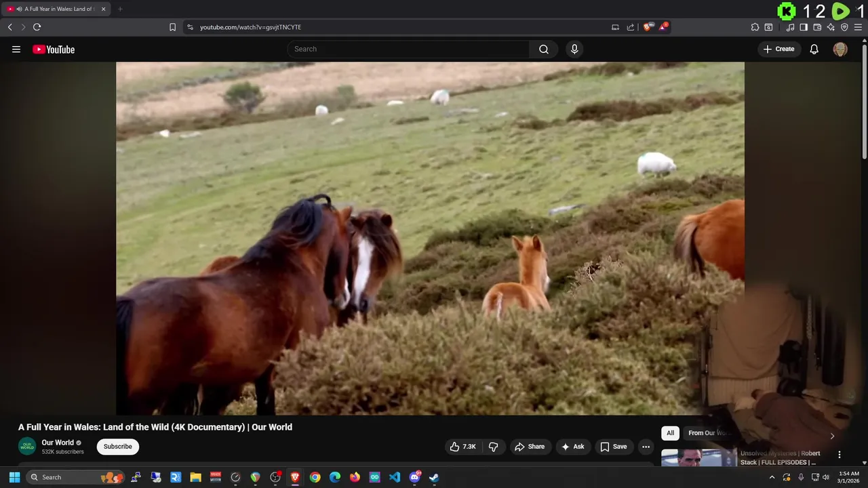868x488 pixels.
Task: Click the Share button under the video
Action: coord(530,447)
